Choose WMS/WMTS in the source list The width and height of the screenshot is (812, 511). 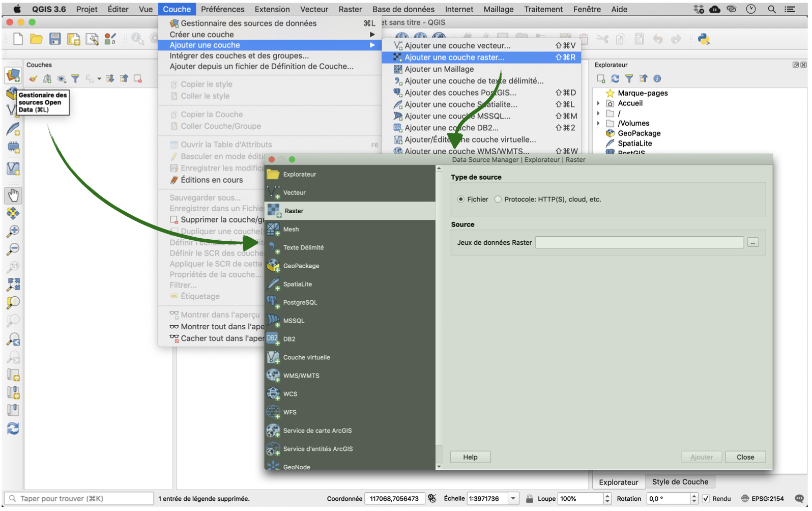301,376
